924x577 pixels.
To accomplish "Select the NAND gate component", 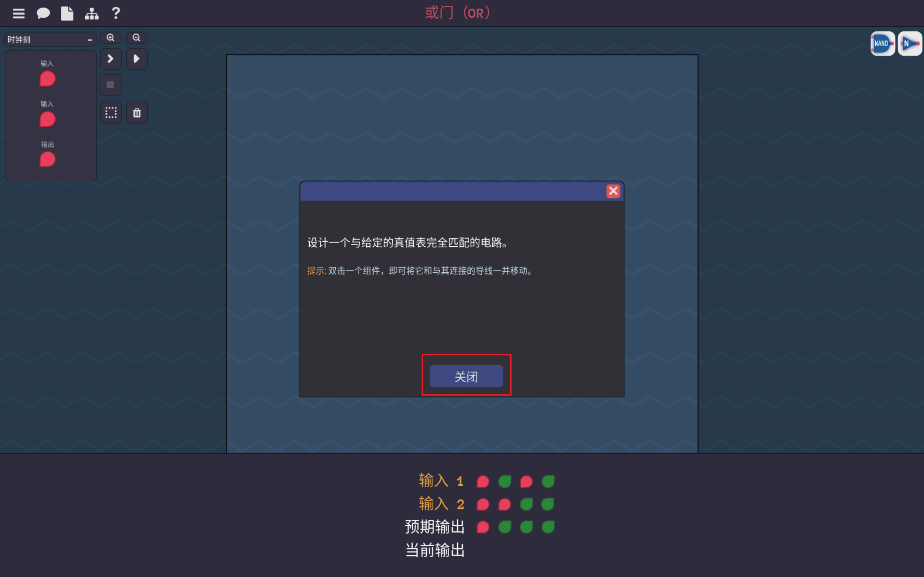I will click(882, 44).
